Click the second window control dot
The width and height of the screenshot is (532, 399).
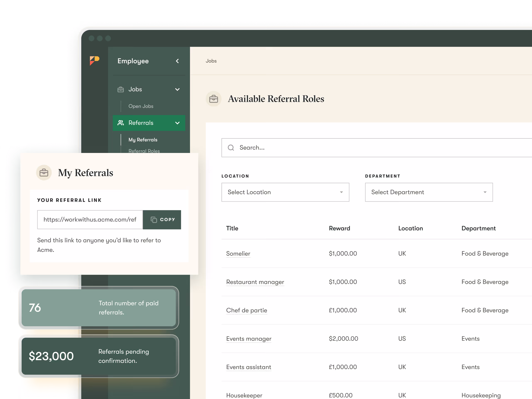tap(100, 38)
